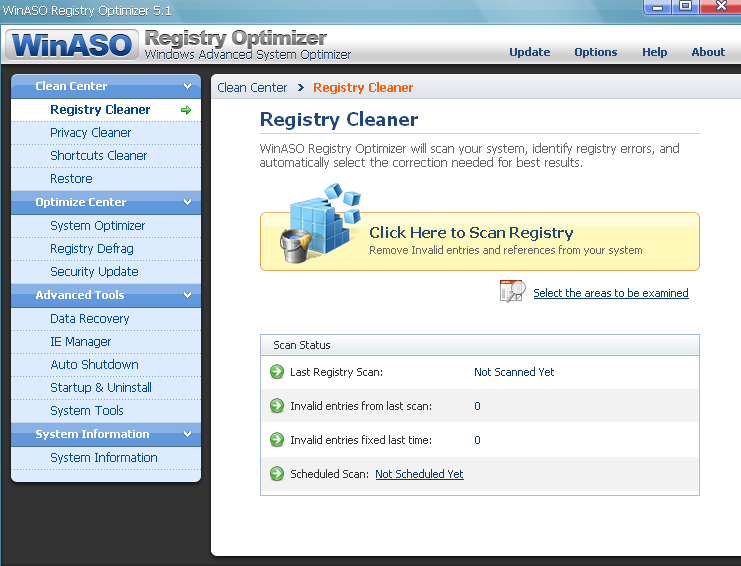Open 'Select the areas to be examined' link
741x566 pixels.
(x=610, y=293)
